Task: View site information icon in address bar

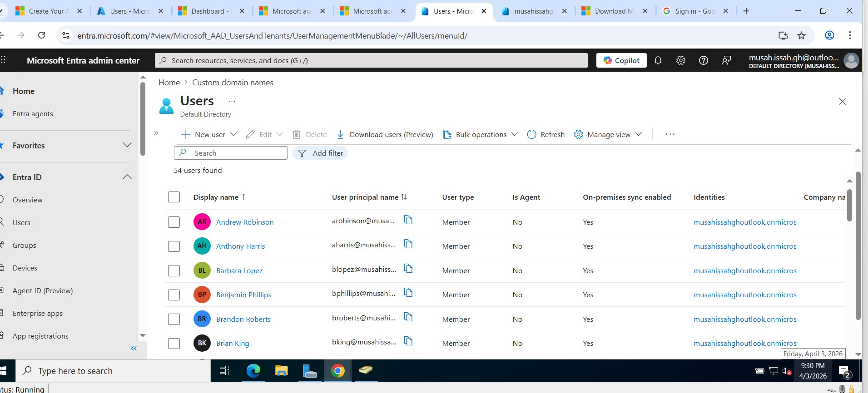Action: (66, 35)
